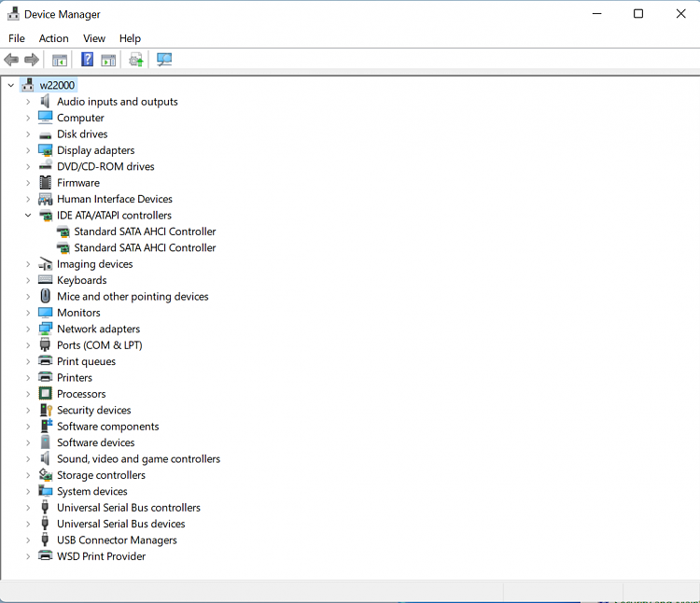Select the first Standard SATA AHCI Controller
This screenshot has width=700, height=603.
(x=145, y=231)
